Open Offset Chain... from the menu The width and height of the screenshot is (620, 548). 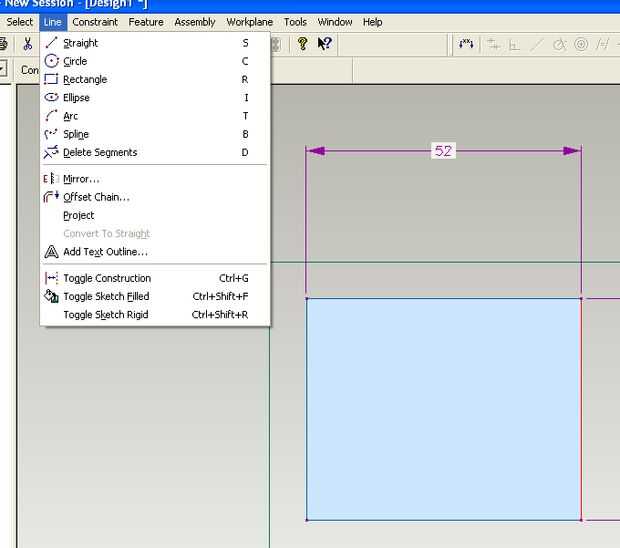coord(155,197)
